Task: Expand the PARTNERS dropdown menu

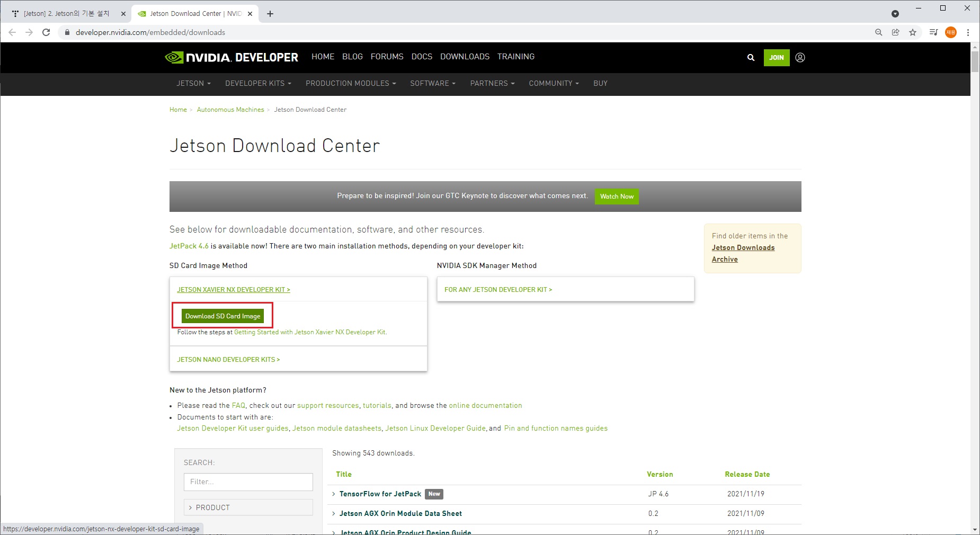Action: coord(492,84)
